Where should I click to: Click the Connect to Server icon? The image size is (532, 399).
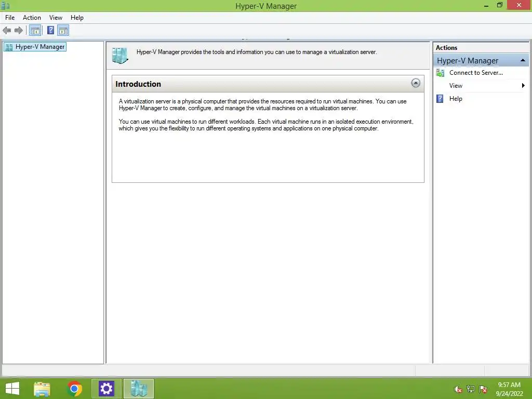pos(440,73)
